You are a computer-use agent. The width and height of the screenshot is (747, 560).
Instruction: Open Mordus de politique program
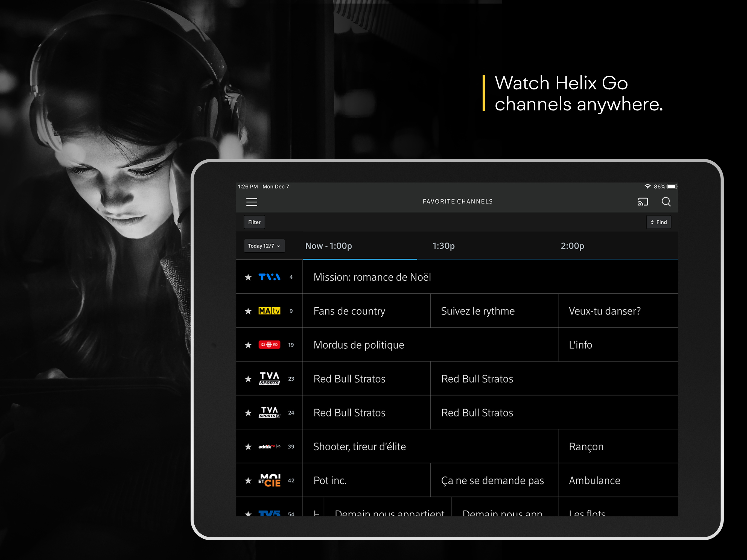(x=430, y=345)
